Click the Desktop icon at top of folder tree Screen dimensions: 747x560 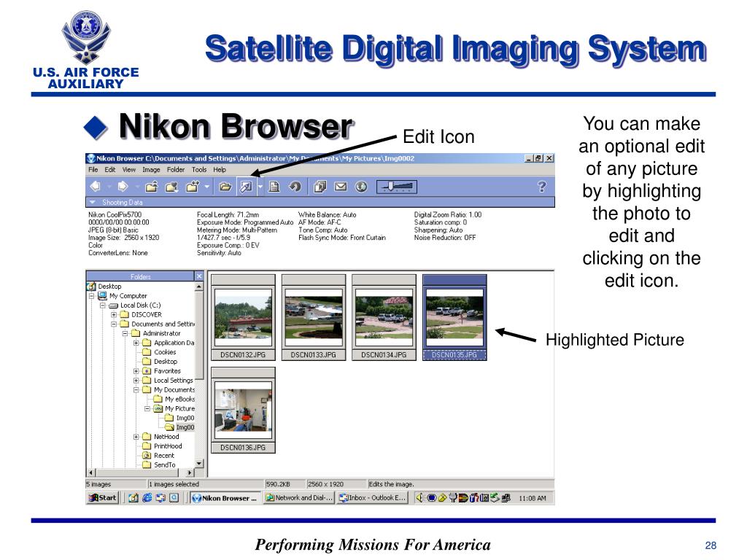tap(91, 286)
